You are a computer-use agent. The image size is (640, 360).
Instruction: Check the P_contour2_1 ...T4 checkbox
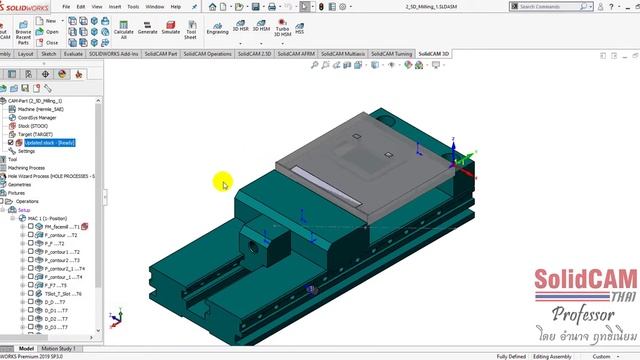pyautogui.click(x=30, y=268)
